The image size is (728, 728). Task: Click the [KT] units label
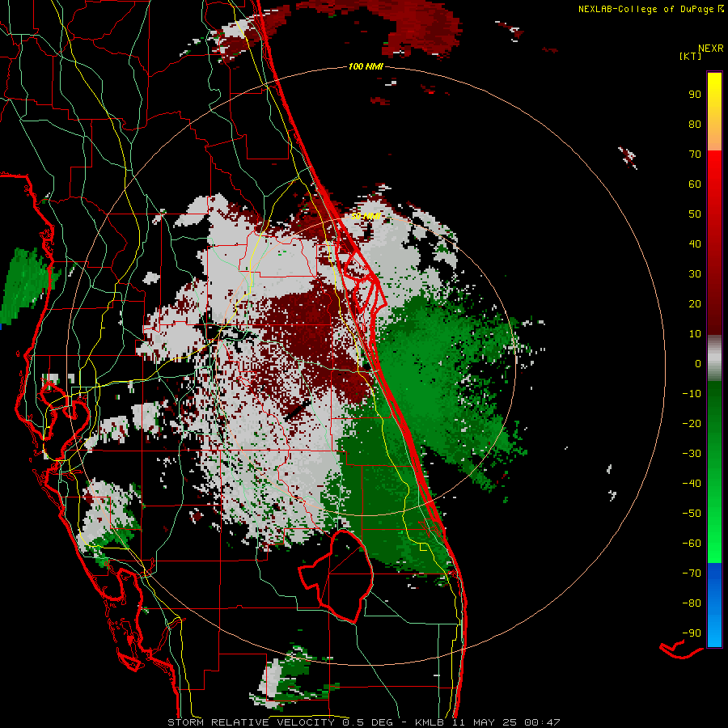point(690,56)
